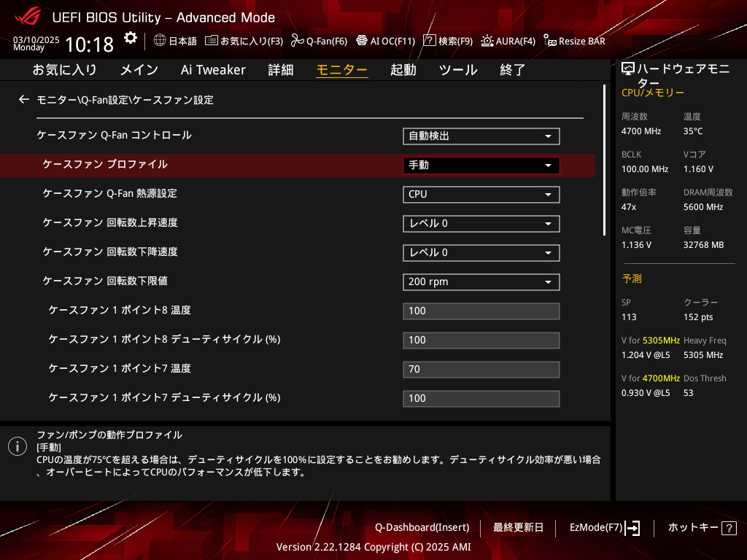Open Q-Fan 熱源設定 dropdown showing CPU
Viewport: 747px width, 560px height.
coord(481,194)
